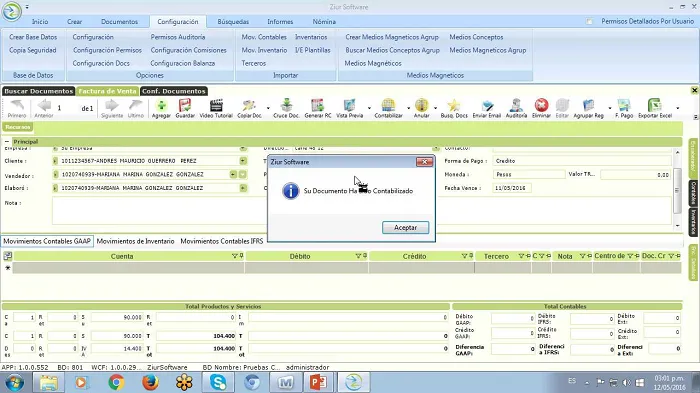
Task: Click the Aceptar button in the dialog
Action: (x=405, y=227)
